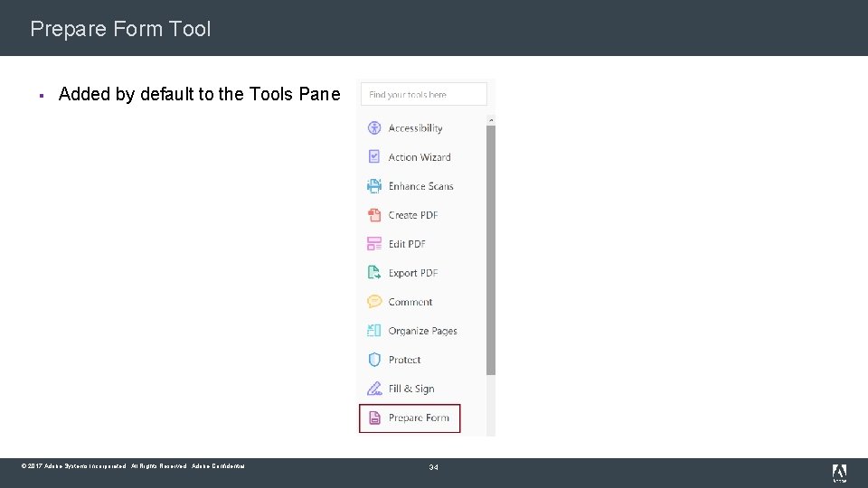Screen dimensions: 868x488
Task: Open the Organize Pages label
Action: [422, 331]
